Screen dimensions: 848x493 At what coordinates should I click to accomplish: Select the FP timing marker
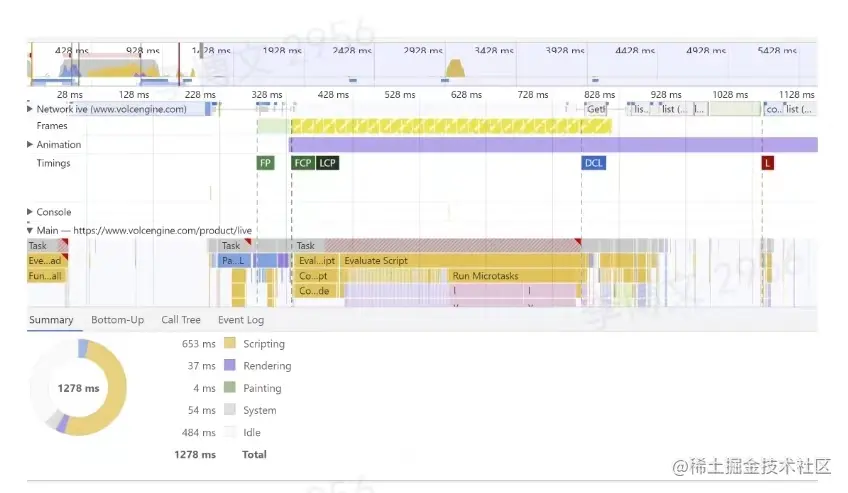(265, 163)
